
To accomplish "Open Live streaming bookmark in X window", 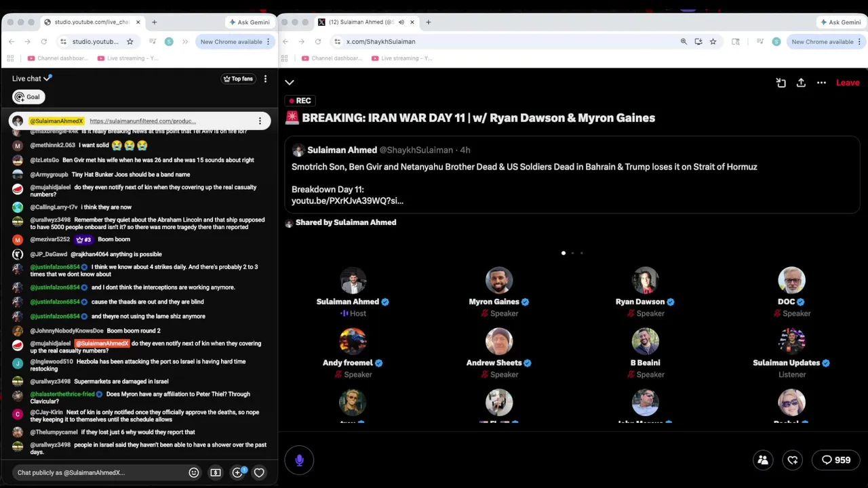I will tap(402, 58).
